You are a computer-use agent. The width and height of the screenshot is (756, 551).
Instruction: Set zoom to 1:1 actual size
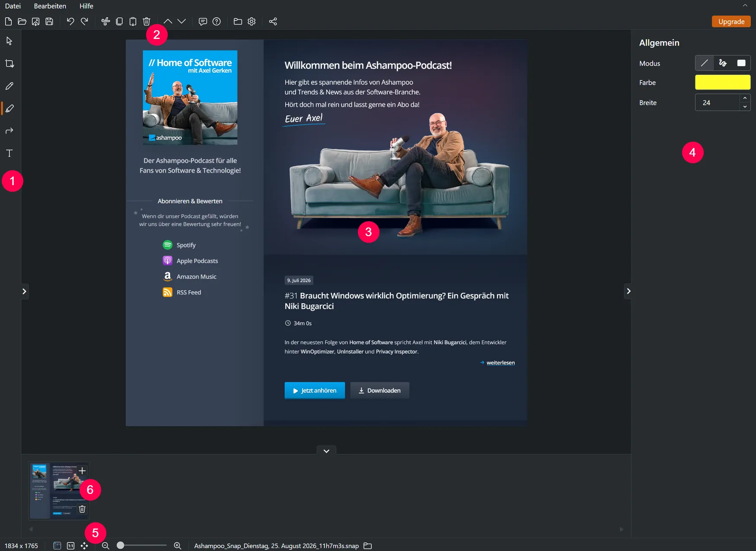coord(71,546)
